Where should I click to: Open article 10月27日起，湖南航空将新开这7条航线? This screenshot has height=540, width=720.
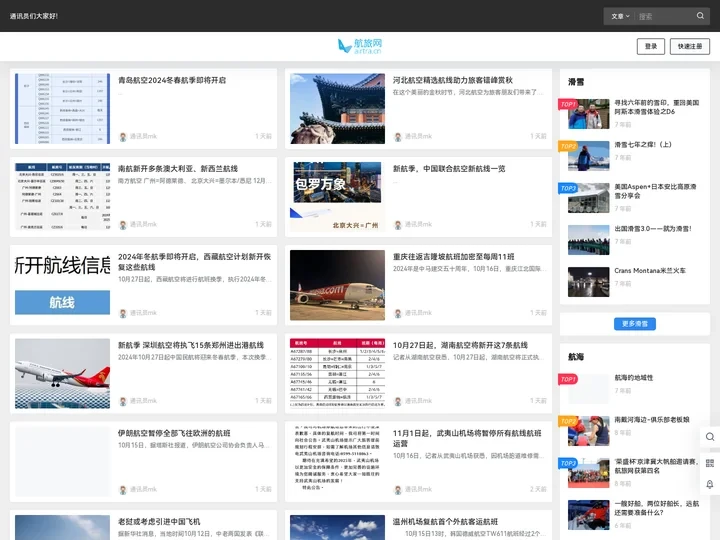point(460,345)
